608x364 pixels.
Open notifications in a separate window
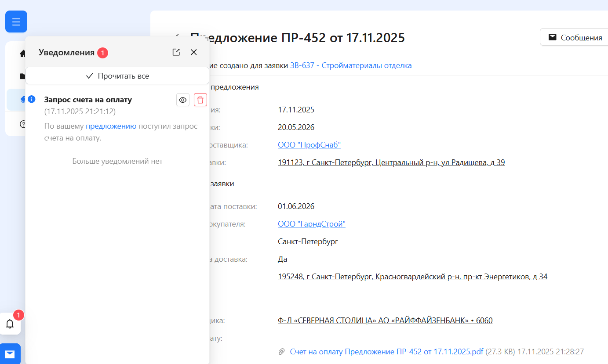click(176, 52)
